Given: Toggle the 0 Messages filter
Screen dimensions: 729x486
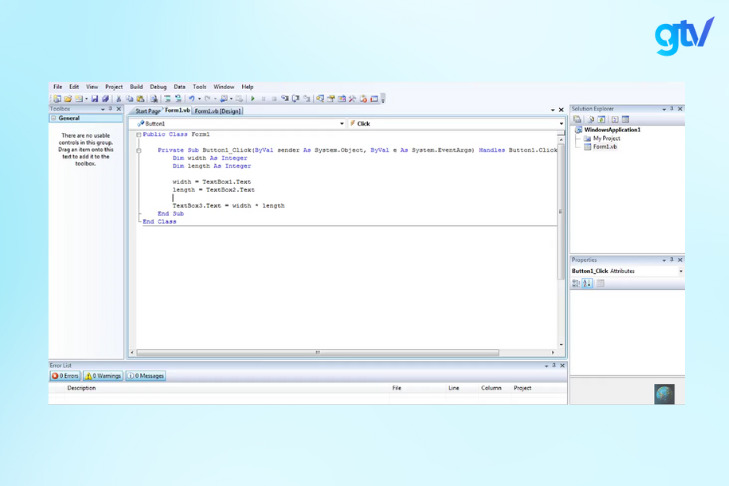Looking at the screenshot, I should (x=146, y=376).
